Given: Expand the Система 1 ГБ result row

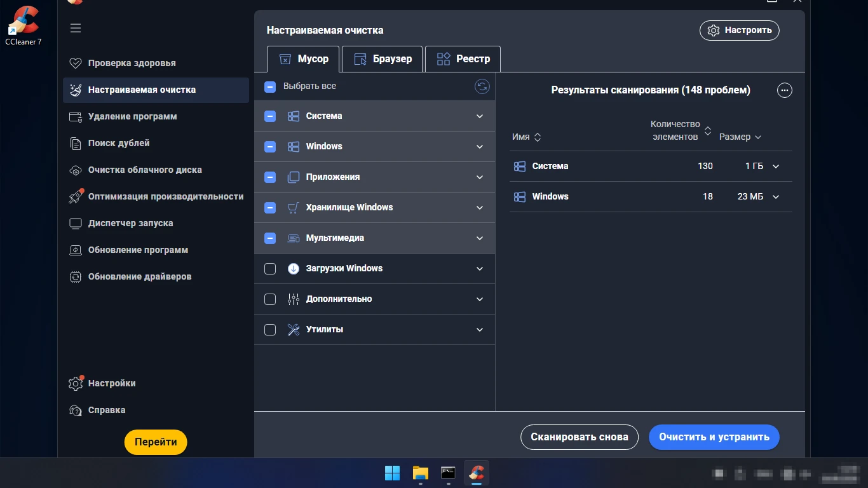Looking at the screenshot, I should pos(776,166).
